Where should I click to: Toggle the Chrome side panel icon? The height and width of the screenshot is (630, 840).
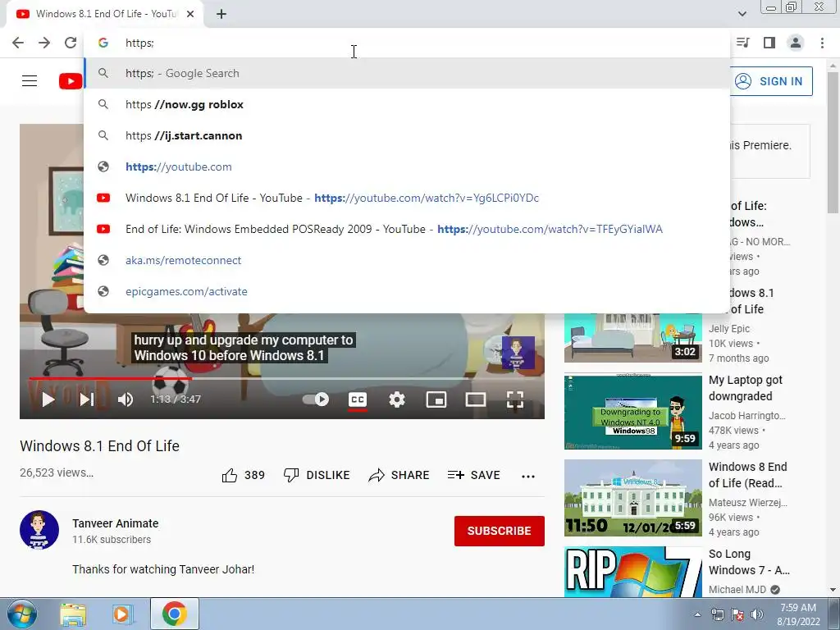coord(769,43)
